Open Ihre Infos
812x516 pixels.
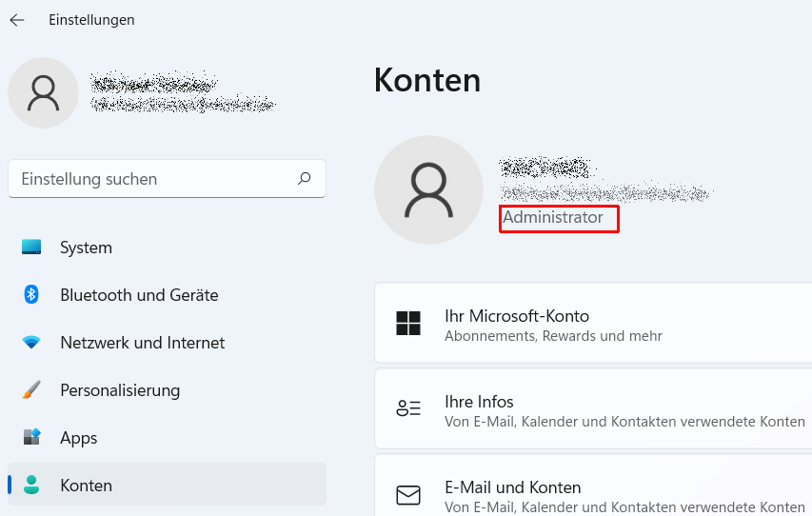[593, 408]
